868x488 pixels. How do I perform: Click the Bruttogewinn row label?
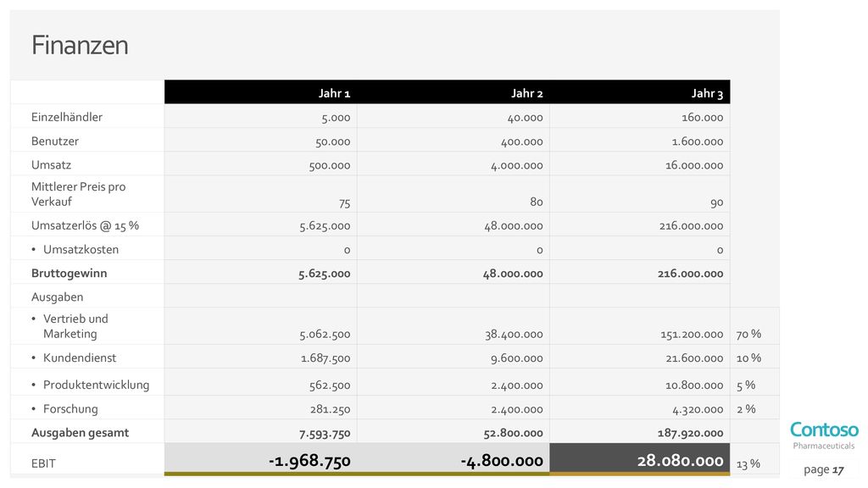click(70, 274)
